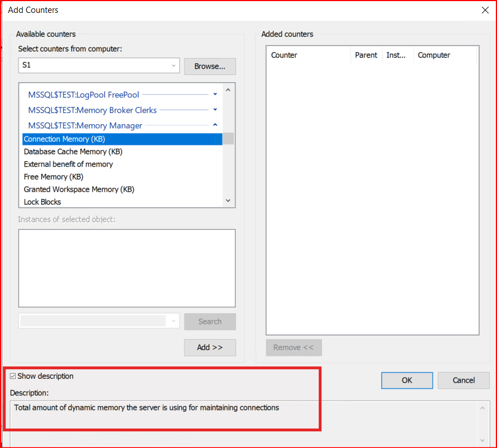Open the computer selection dropdown
The image size is (497, 448).
[x=173, y=66]
